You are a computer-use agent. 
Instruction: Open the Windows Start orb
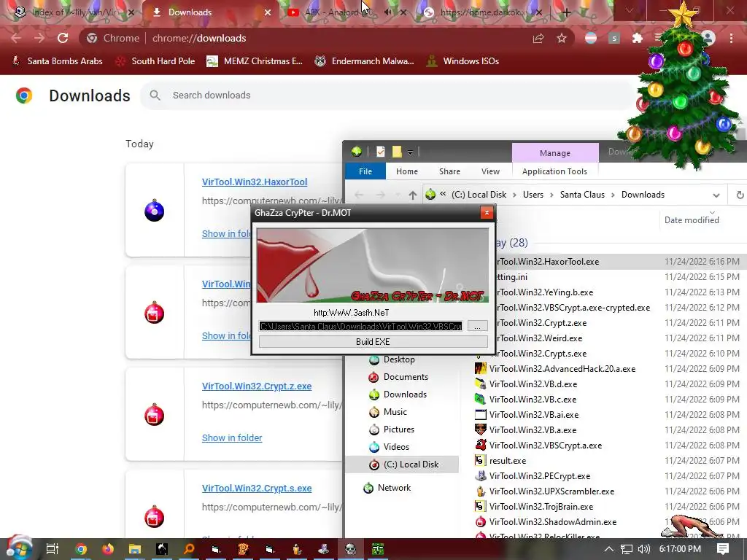point(18,548)
